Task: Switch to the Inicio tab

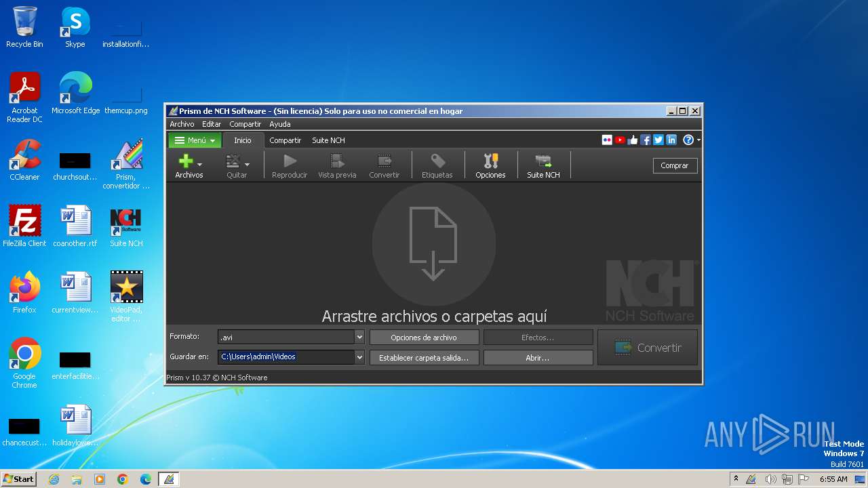Action: click(x=243, y=140)
